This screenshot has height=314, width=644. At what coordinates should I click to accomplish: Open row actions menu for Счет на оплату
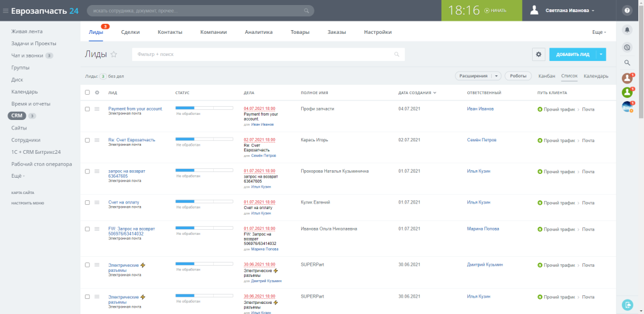[97, 202]
